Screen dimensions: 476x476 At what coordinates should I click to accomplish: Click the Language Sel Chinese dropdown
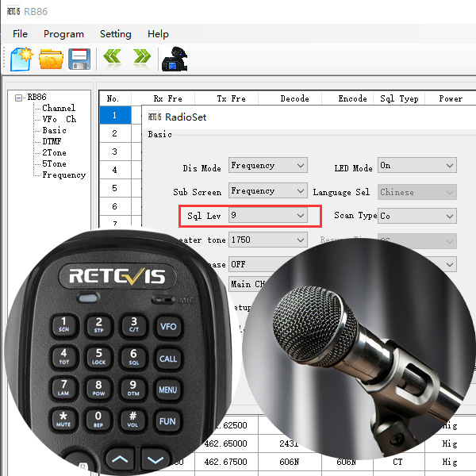click(x=417, y=192)
